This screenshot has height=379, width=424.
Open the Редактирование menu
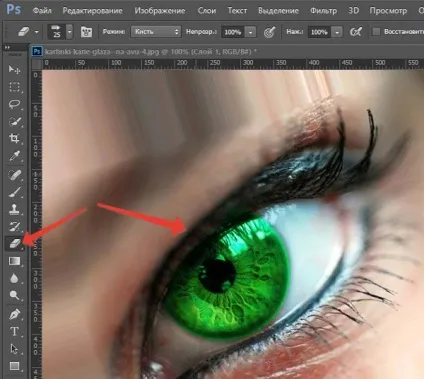[x=92, y=11]
